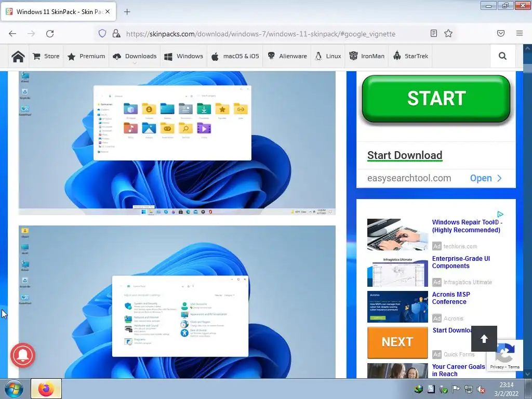The height and width of the screenshot is (399, 532).
Task: Open a new browser tab
Action: pos(127,12)
